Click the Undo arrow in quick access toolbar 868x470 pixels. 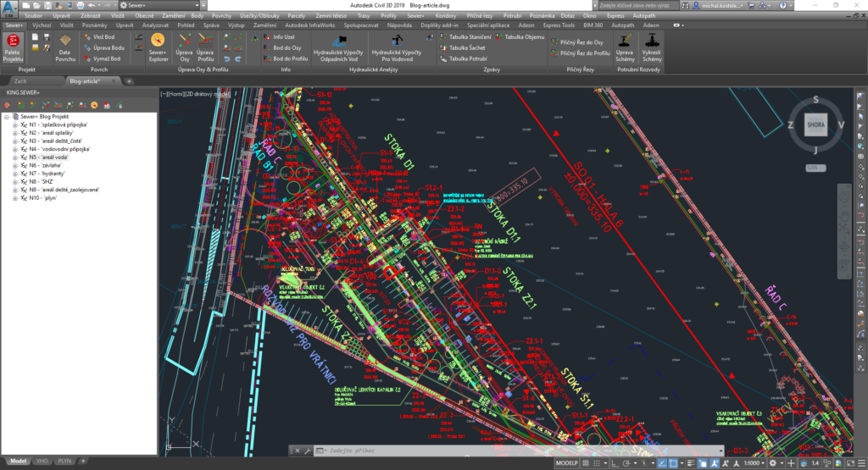(x=92, y=5)
